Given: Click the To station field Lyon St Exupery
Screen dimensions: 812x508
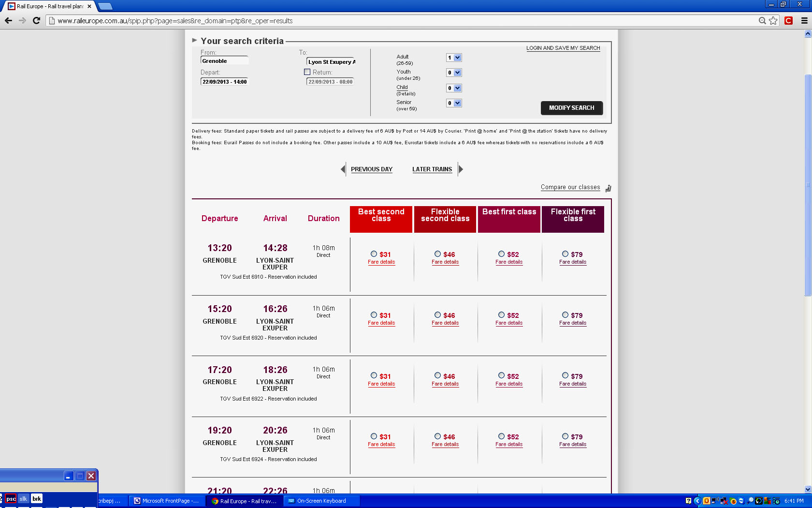Looking at the screenshot, I should coord(331,62).
